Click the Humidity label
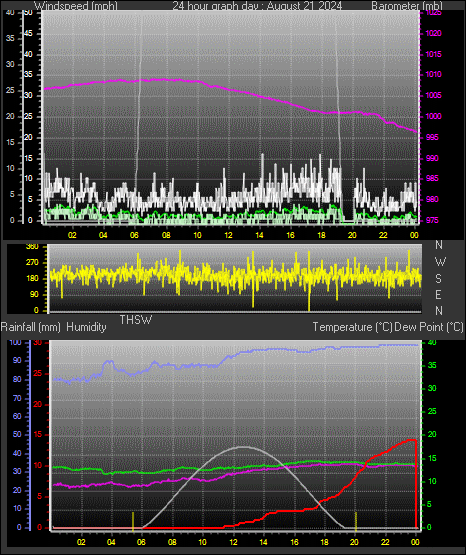 coord(86,327)
